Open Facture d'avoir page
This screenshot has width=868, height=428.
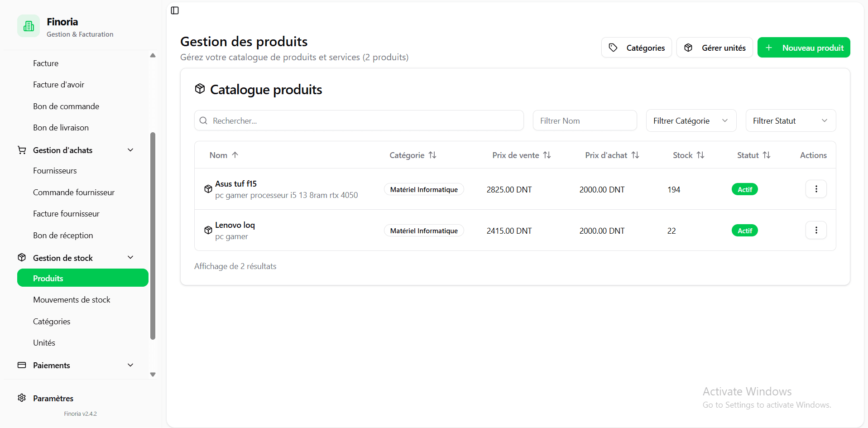click(x=58, y=85)
